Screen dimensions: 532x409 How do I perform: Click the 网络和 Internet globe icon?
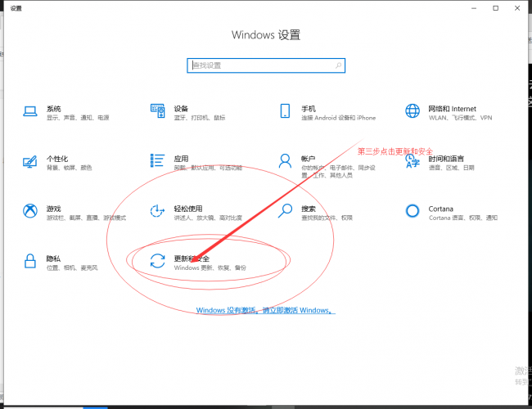(x=413, y=111)
